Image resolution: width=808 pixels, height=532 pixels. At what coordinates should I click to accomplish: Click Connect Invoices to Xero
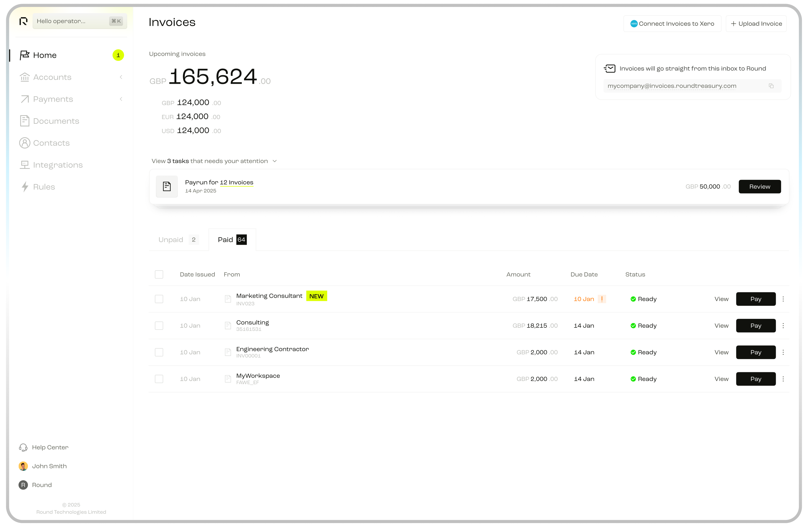click(672, 24)
